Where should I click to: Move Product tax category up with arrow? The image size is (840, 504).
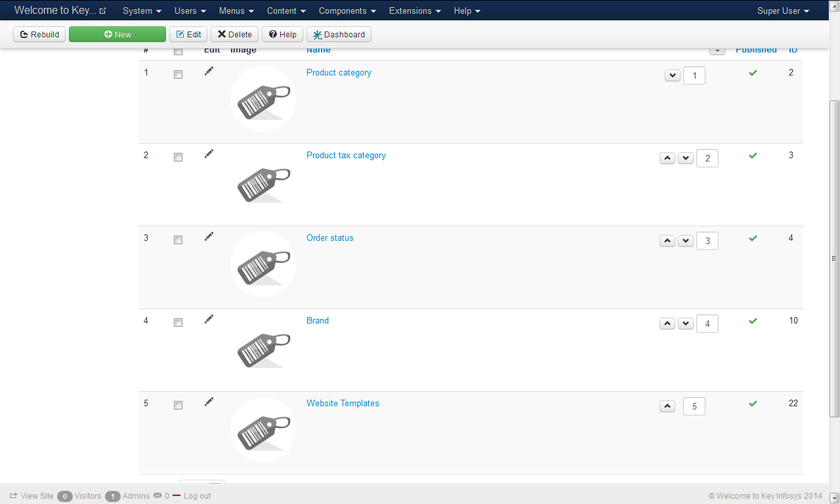(x=667, y=158)
